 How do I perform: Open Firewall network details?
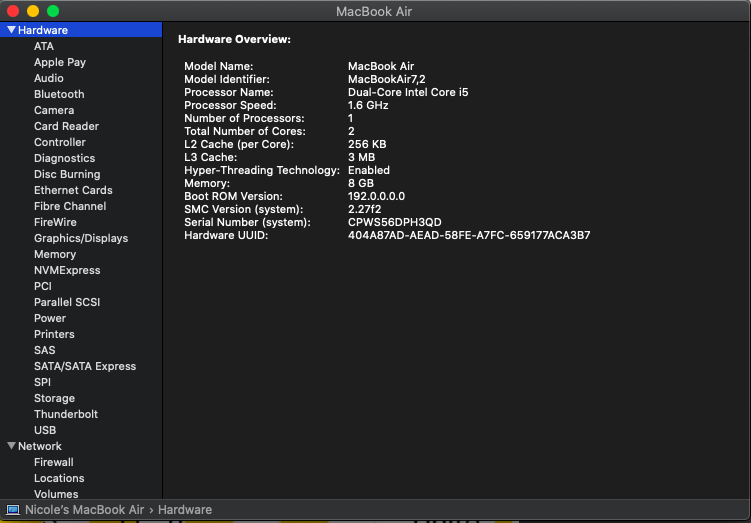54,462
